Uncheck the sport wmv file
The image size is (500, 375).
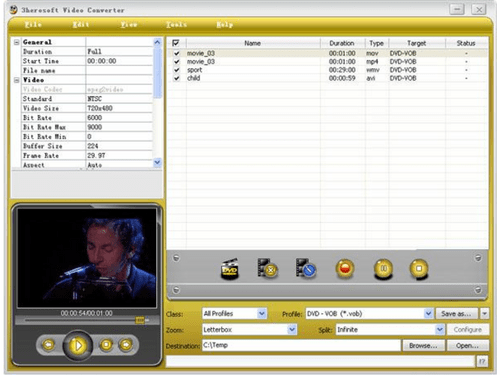177,70
